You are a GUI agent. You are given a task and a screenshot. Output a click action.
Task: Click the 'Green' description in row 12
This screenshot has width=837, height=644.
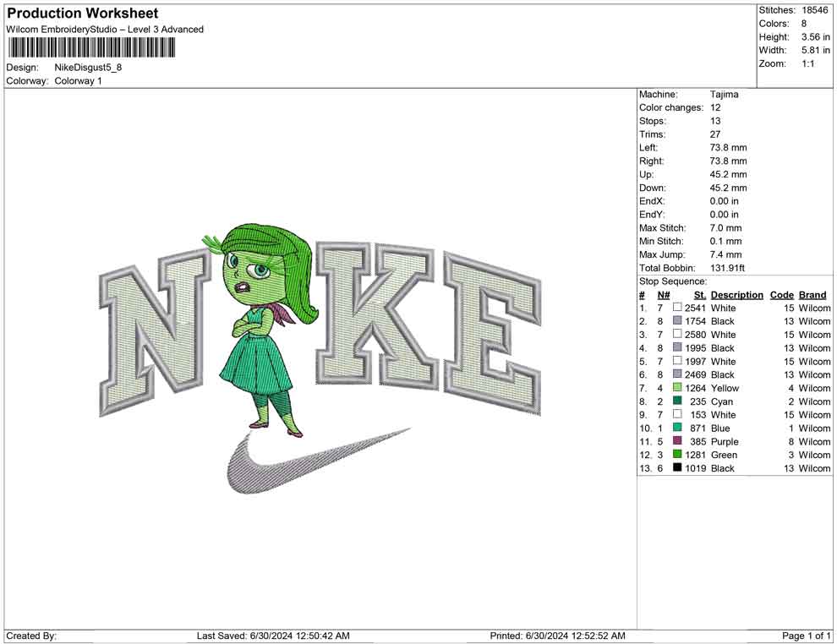pyautogui.click(x=724, y=456)
